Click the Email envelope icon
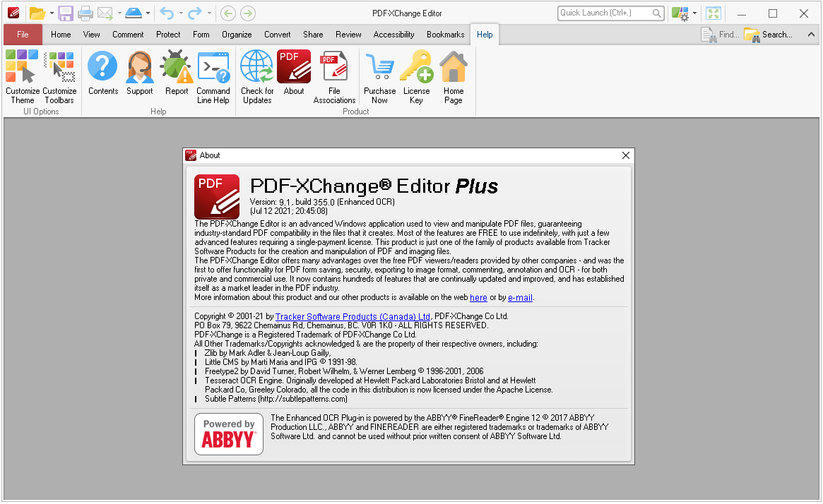Viewport: 823px width, 504px height. (x=105, y=13)
